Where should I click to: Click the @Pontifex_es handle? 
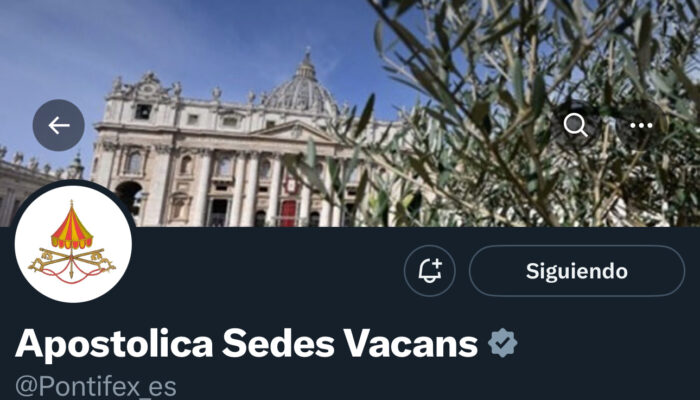[96, 387]
